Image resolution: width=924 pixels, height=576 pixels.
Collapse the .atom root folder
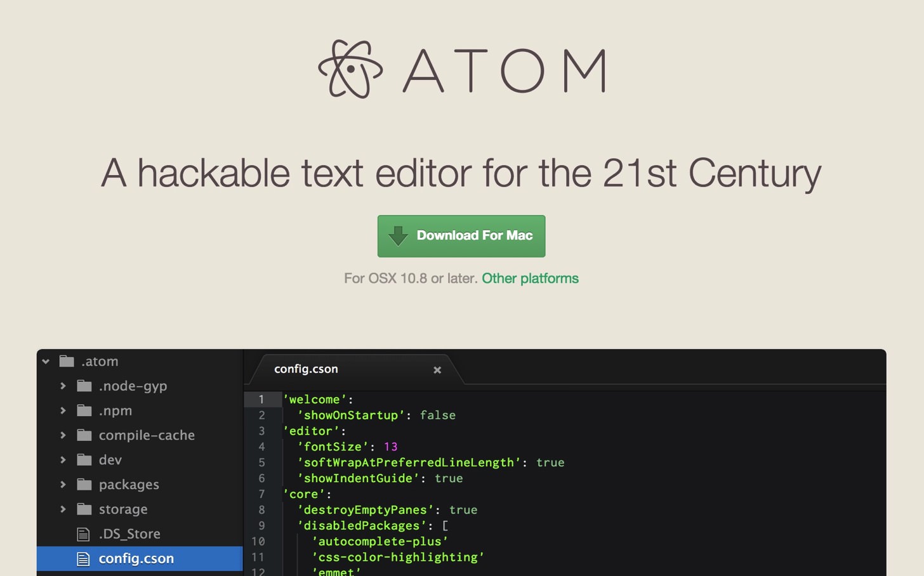tap(46, 362)
